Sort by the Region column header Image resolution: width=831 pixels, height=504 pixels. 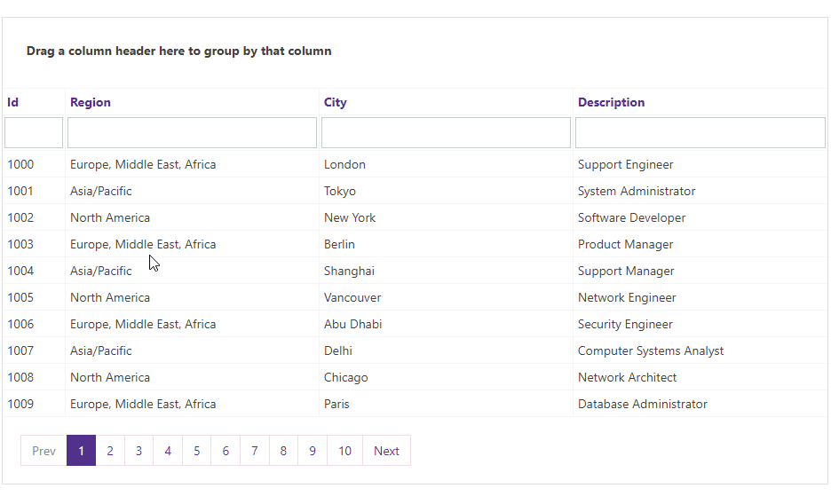[x=91, y=102]
